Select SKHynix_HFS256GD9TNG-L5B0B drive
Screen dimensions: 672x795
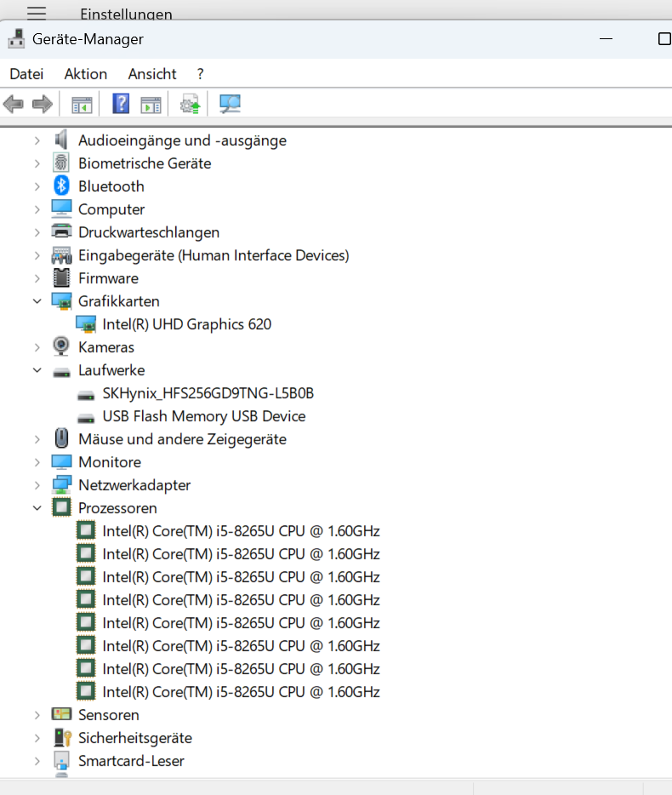(x=208, y=393)
